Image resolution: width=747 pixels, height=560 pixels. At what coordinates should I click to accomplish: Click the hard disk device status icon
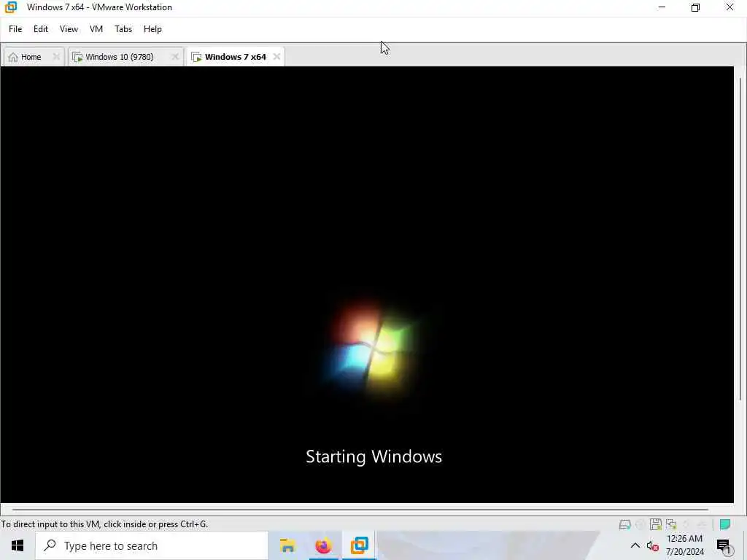point(624,524)
